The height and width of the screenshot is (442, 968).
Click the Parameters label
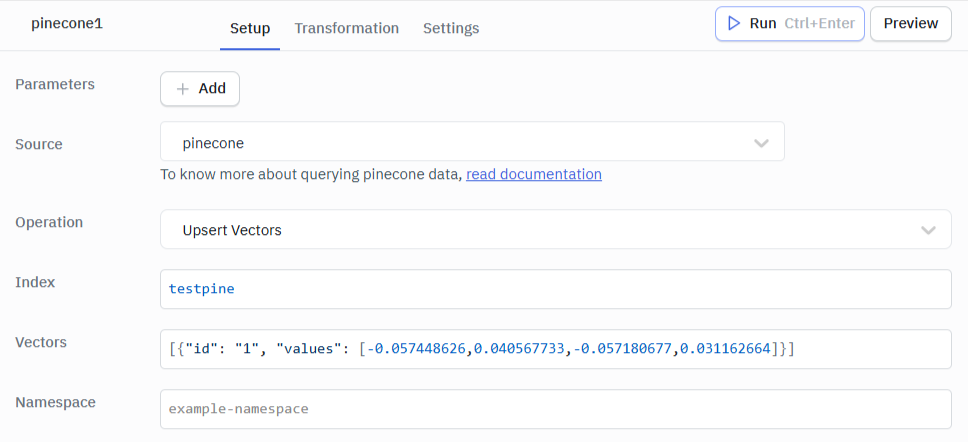[55, 84]
